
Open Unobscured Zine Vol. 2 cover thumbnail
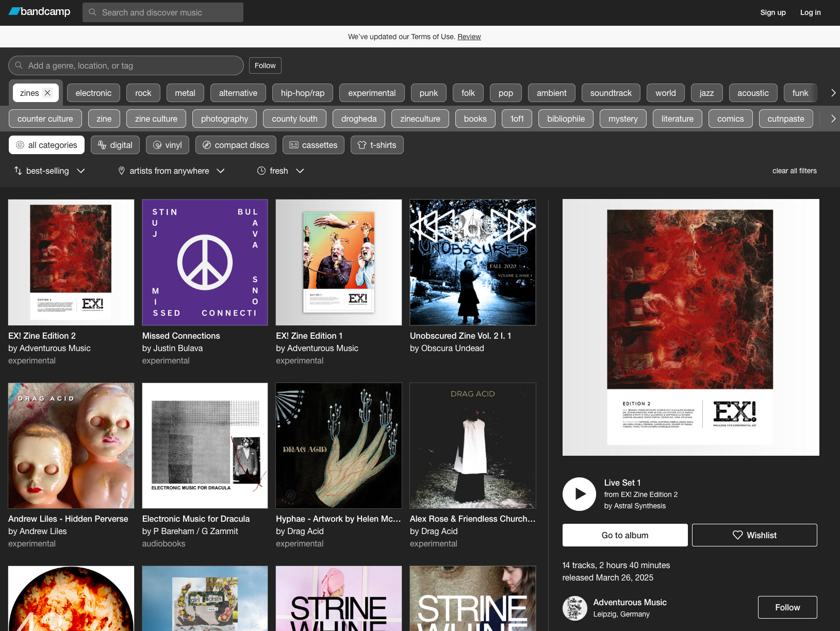click(473, 262)
